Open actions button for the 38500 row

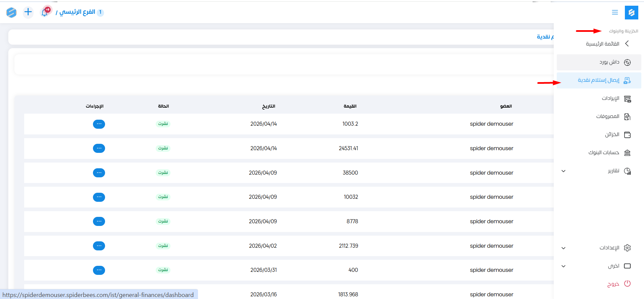click(x=99, y=173)
